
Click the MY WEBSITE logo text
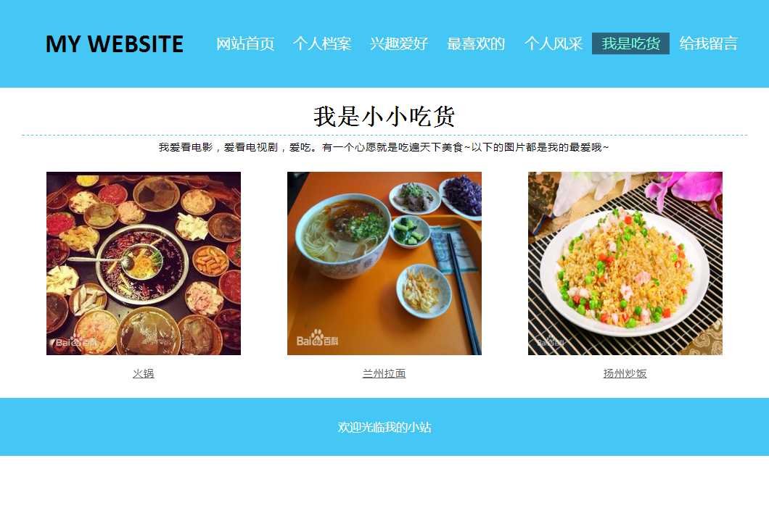[115, 43]
